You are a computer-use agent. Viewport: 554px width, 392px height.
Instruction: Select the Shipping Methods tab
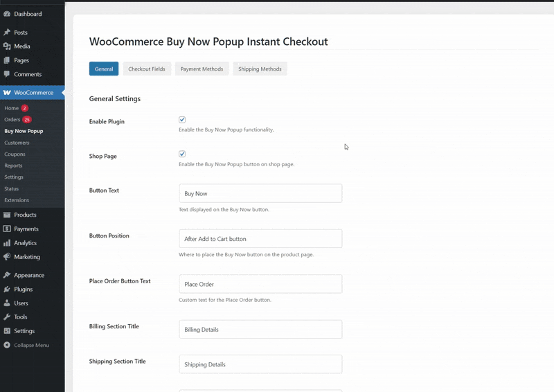(260, 69)
